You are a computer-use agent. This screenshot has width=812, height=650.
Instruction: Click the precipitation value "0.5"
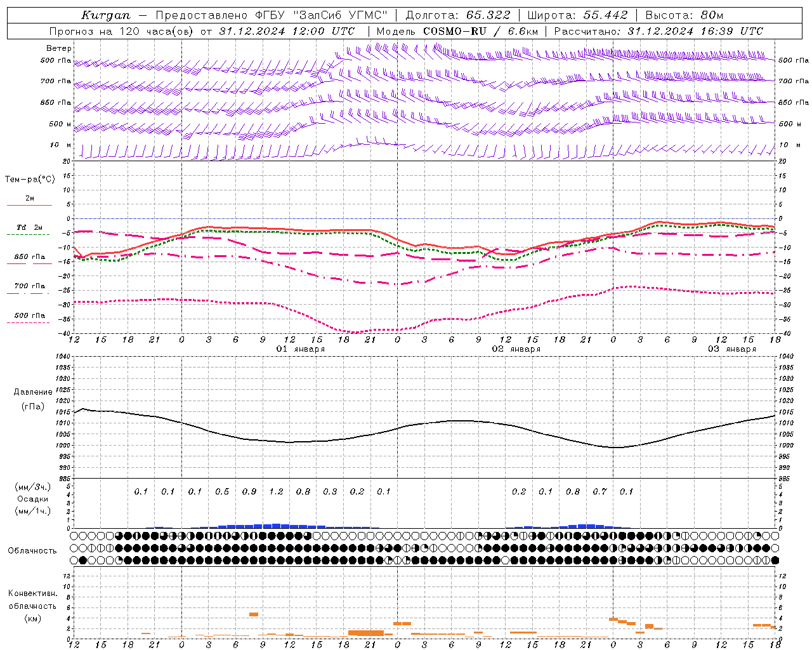pos(222,491)
